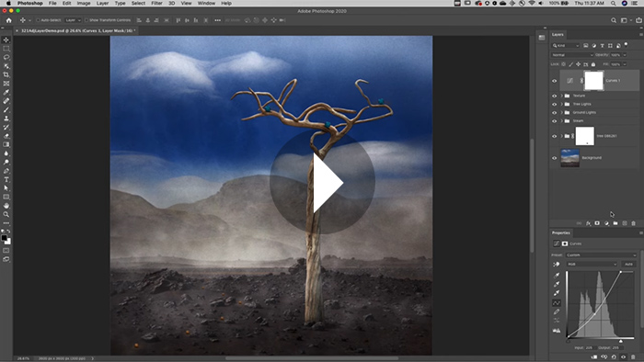Open the Apple menu

click(x=8, y=4)
